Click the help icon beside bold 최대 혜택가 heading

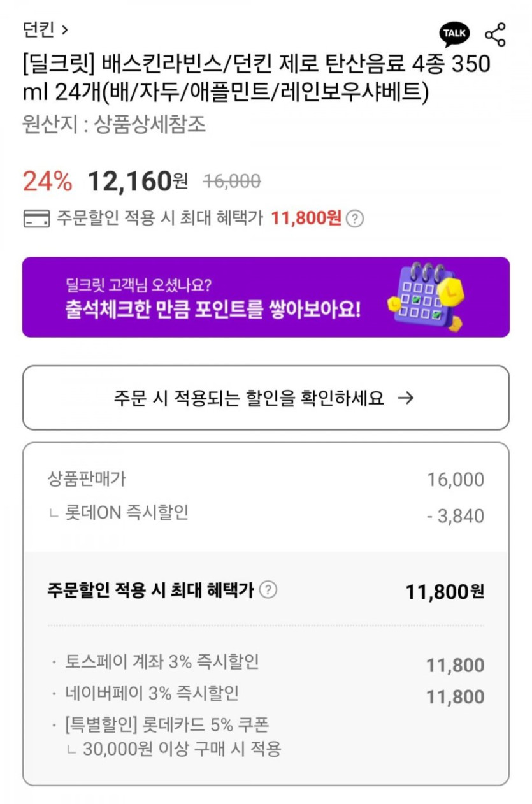coord(269,590)
